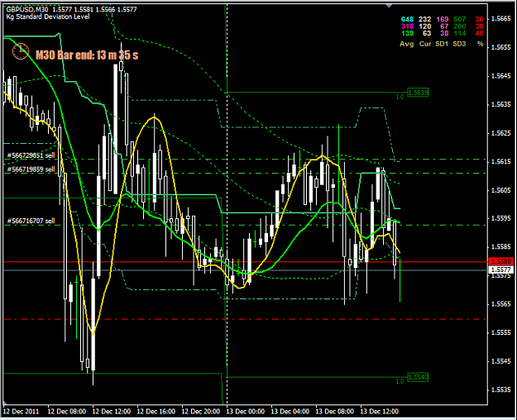Click 1.5625 on the price axis

[501, 133]
